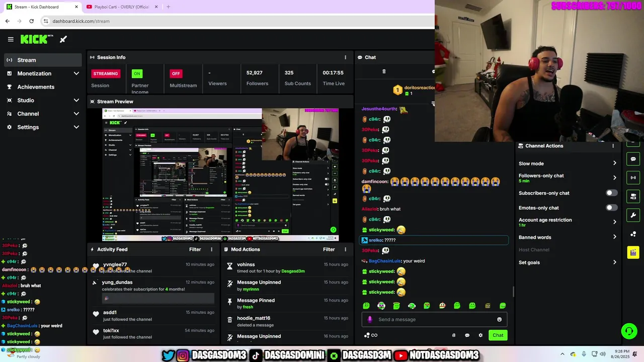Image resolution: width=644 pixels, height=362 pixels.
Task: Open Session Info options menu
Action: click(345, 57)
